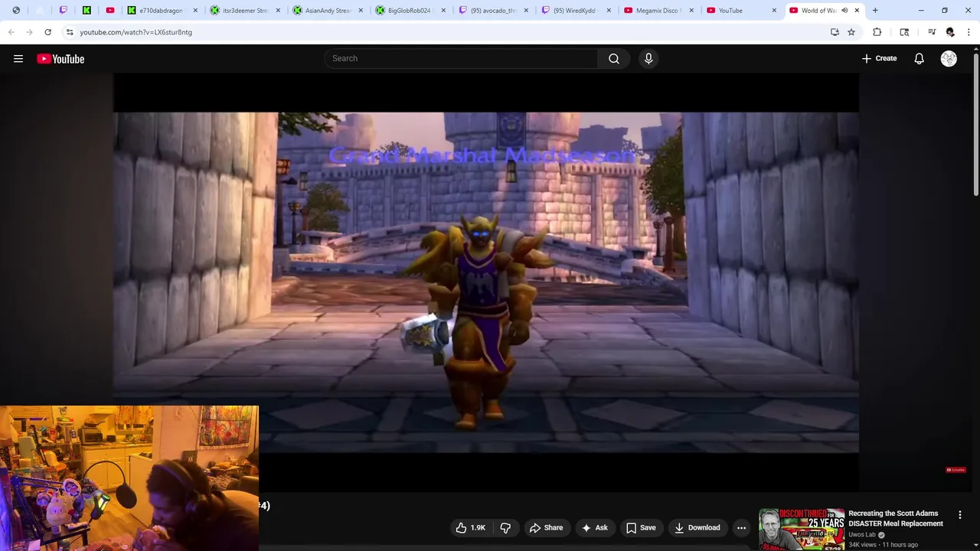
Task: Open YouTube notifications bell
Action: (919, 59)
